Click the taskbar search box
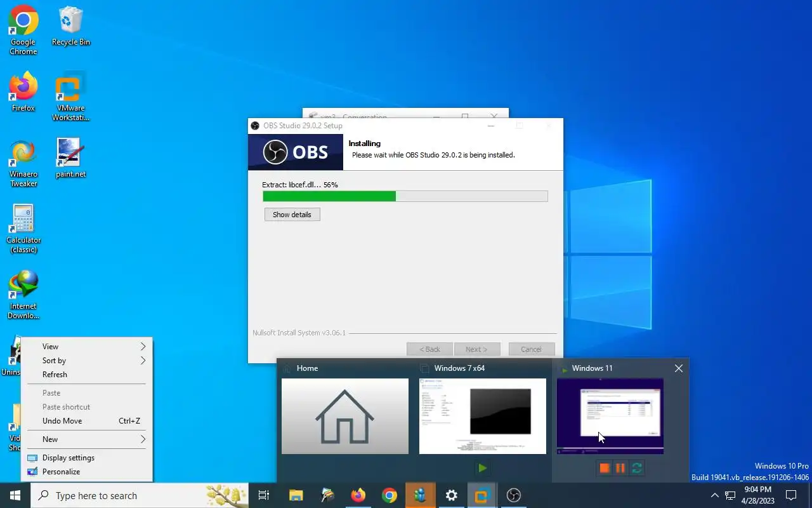Screen dimensions: 812x508 [140, 495]
